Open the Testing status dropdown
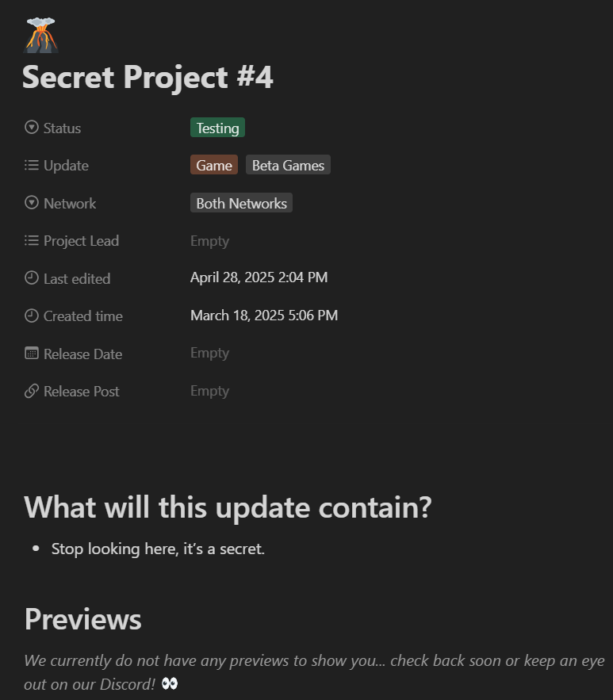This screenshot has width=613, height=700. [x=217, y=128]
